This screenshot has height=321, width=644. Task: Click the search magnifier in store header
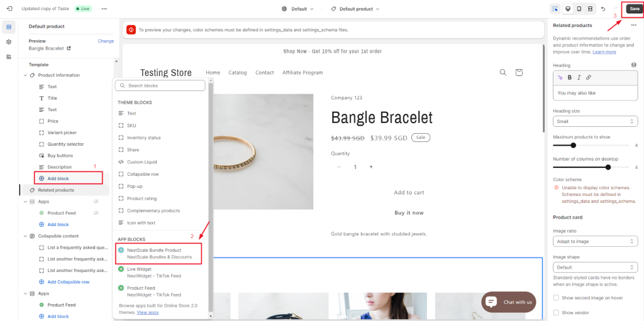(x=502, y=72)
